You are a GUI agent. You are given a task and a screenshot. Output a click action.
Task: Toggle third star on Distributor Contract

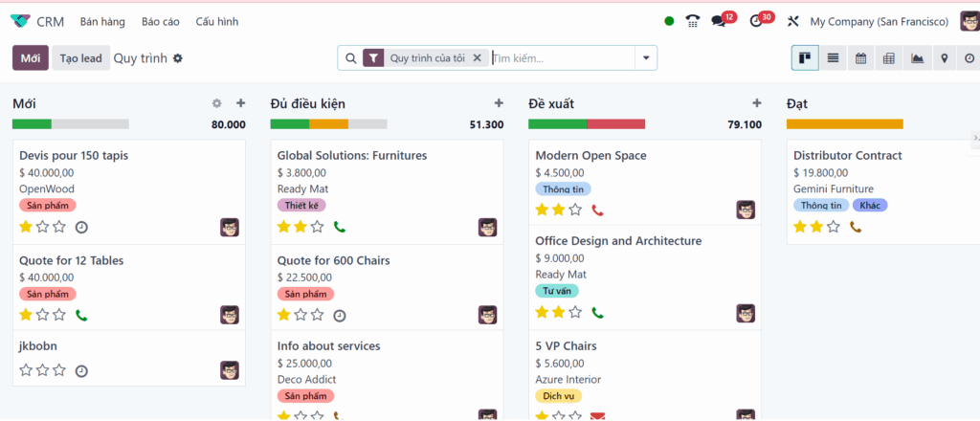click(x=834, y=227)
